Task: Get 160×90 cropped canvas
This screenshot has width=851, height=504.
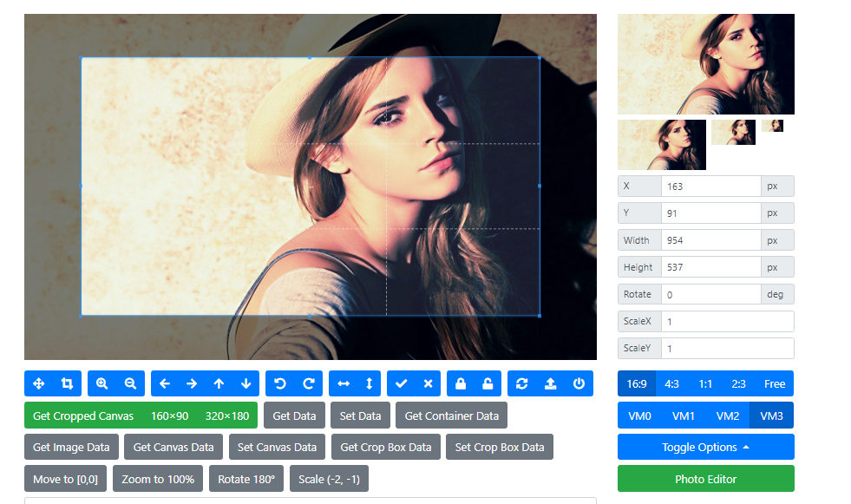Action: coord(169,416)
